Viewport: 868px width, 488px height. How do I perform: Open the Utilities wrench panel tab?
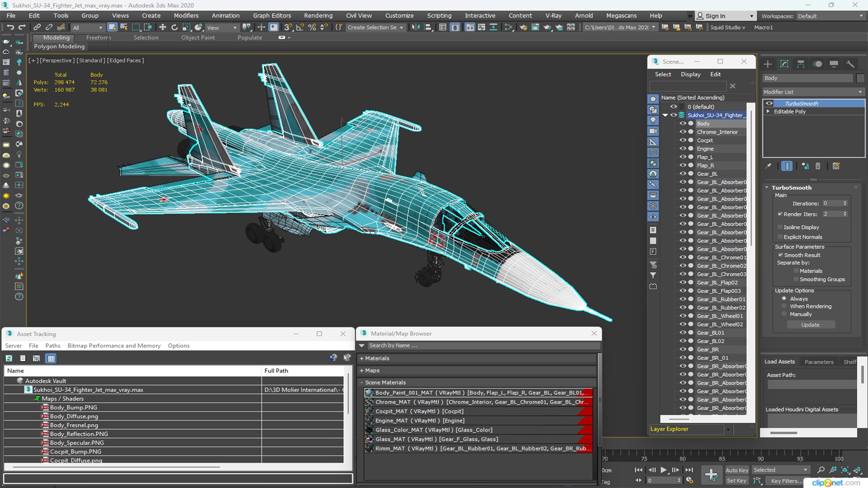tap(850, 64)
